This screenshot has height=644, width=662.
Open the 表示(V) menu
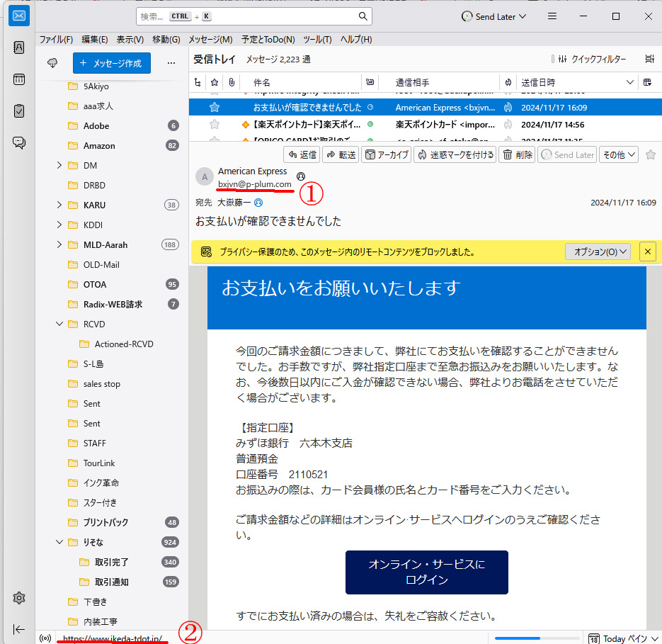click(130, 39)
